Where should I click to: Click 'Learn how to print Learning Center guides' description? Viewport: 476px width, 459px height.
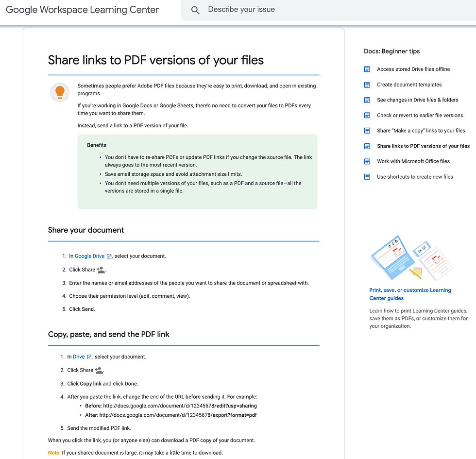click(x=418, y=319)
